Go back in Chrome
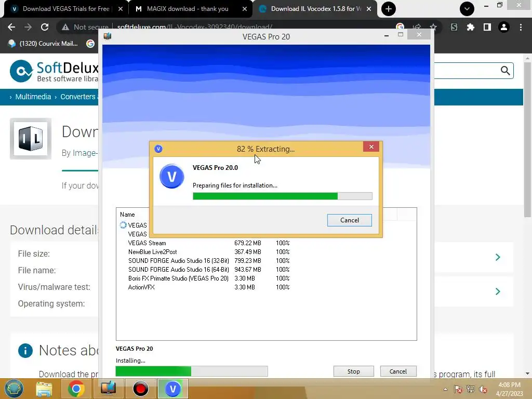The height and width of the screenshot is (399, 532). 11,27
